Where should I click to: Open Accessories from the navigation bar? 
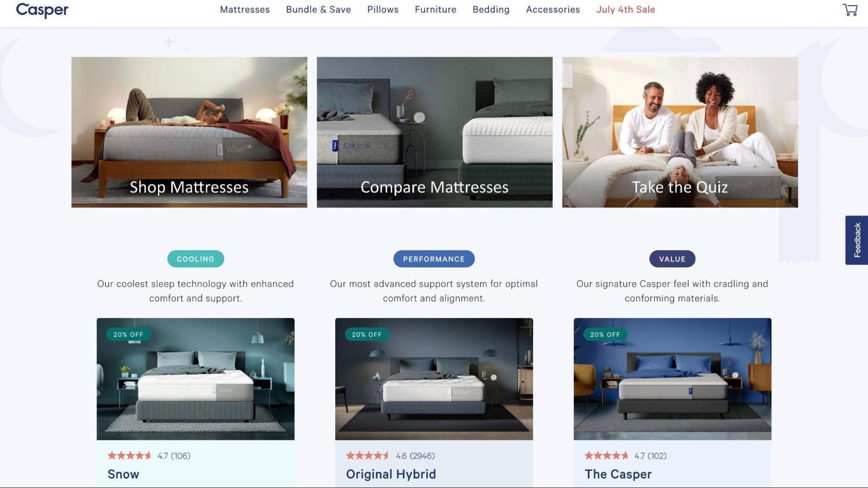click(x=553, y=10)
